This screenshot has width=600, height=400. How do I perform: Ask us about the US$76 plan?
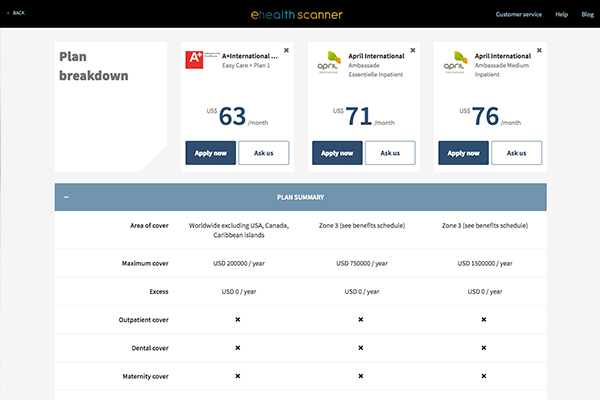pos(516,153)
